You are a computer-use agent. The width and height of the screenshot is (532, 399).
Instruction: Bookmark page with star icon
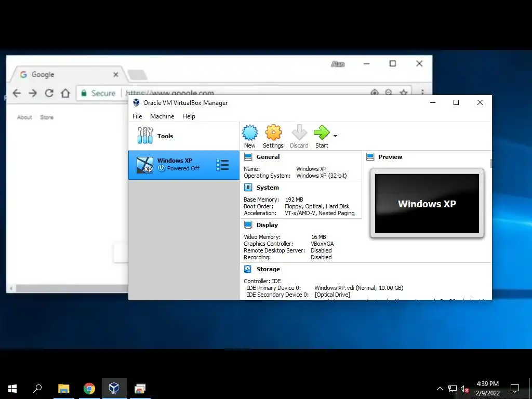coord(403,92)
